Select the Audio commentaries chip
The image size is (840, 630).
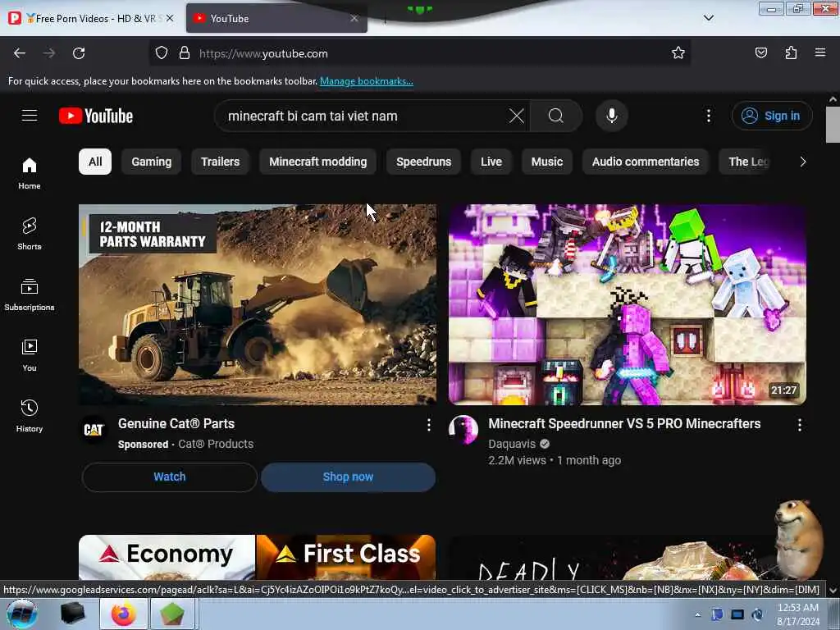646,162
